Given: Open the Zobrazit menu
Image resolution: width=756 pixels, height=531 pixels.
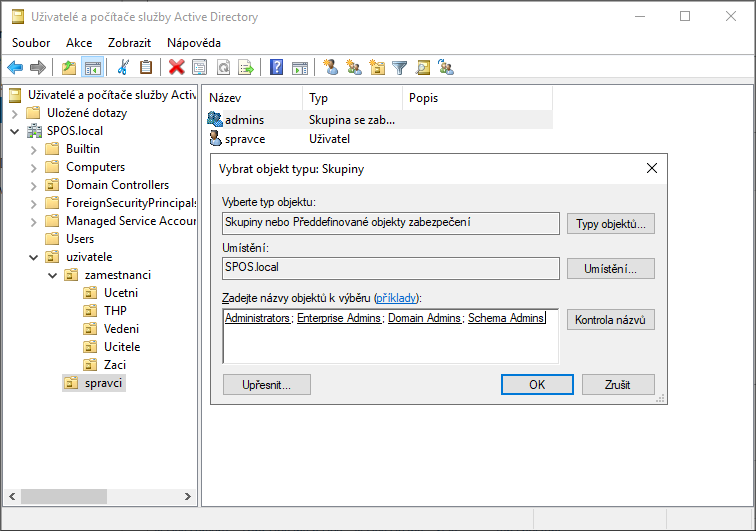Looking at the screenshot, I should (129, 43).
